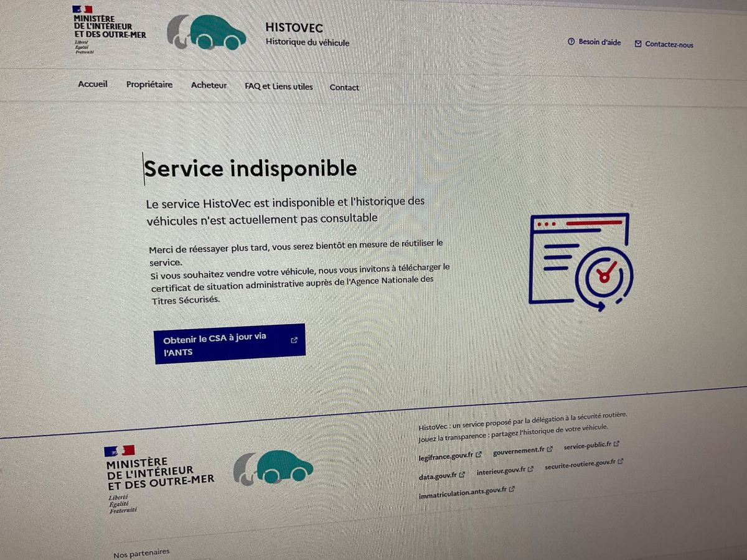Open immatriculation.ants.gouv.fr footer link
The width and height of the screenshot is (747, 560).
tap(467, 492)
